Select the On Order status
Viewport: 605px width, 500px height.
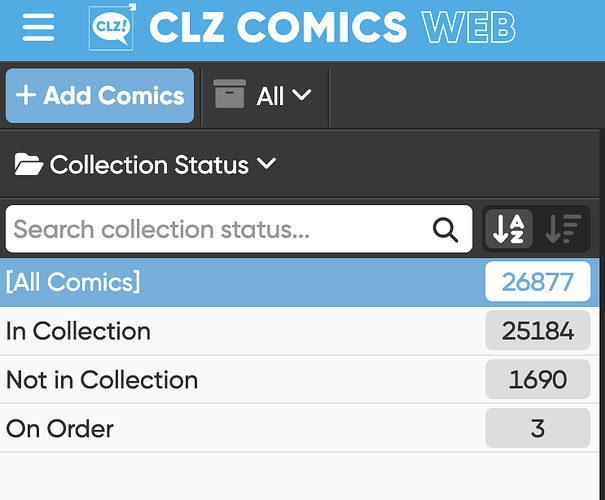click(60, 429)
